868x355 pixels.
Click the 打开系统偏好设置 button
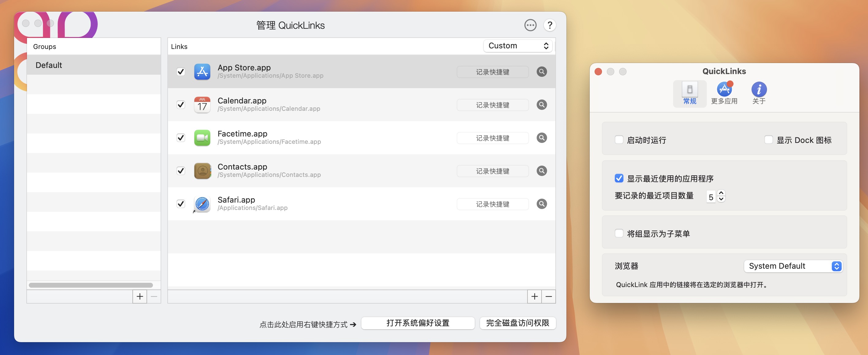(x=418, y=323)
